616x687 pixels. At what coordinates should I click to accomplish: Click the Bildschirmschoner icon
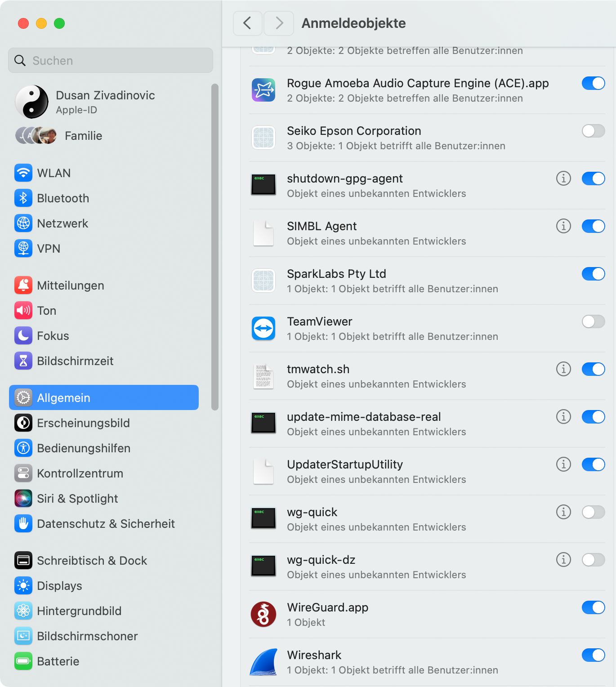point(23,636)
